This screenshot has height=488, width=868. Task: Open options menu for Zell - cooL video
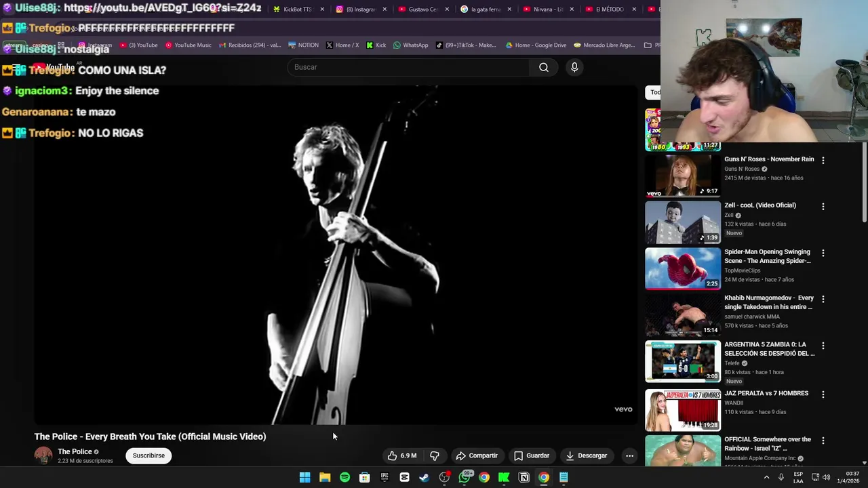(823, 207)
